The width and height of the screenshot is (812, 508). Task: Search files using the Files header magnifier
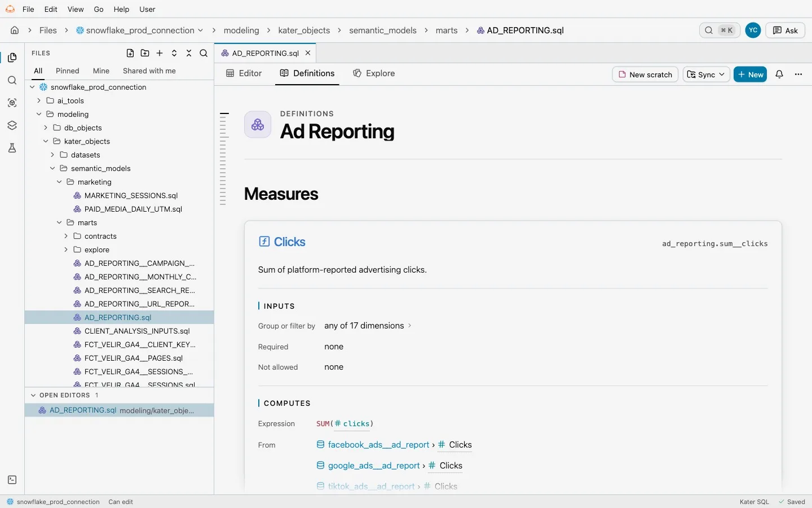204,53
